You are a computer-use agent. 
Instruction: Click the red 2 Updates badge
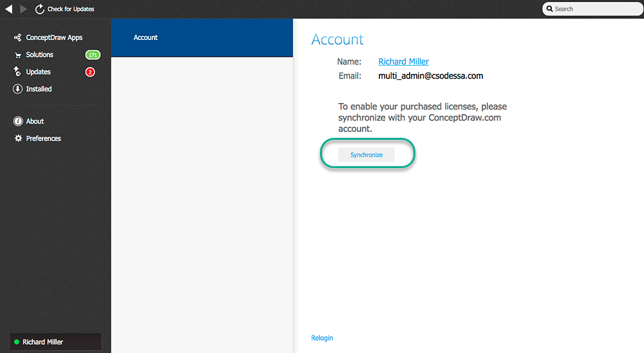(90, 72)
